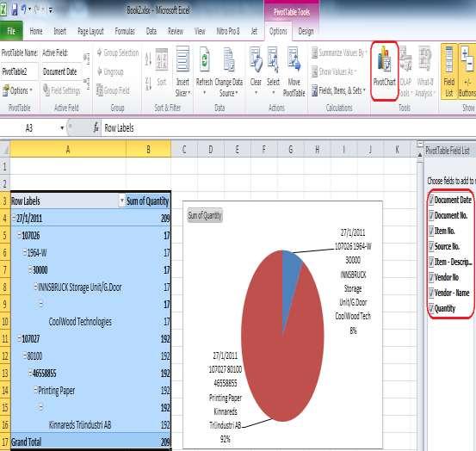The width and height of the screenshot is (476, 451).
Task: Uncheck the Document Date field
Action: 431,200
